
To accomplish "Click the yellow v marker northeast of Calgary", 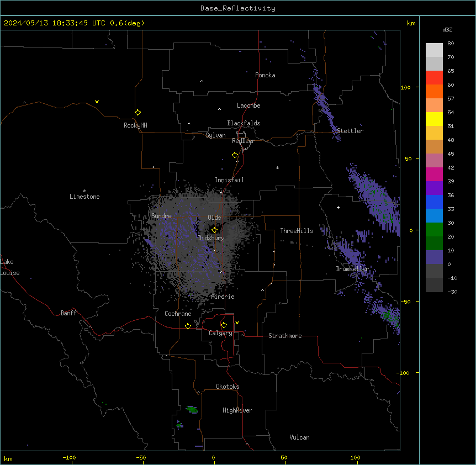I will [237, 323].
